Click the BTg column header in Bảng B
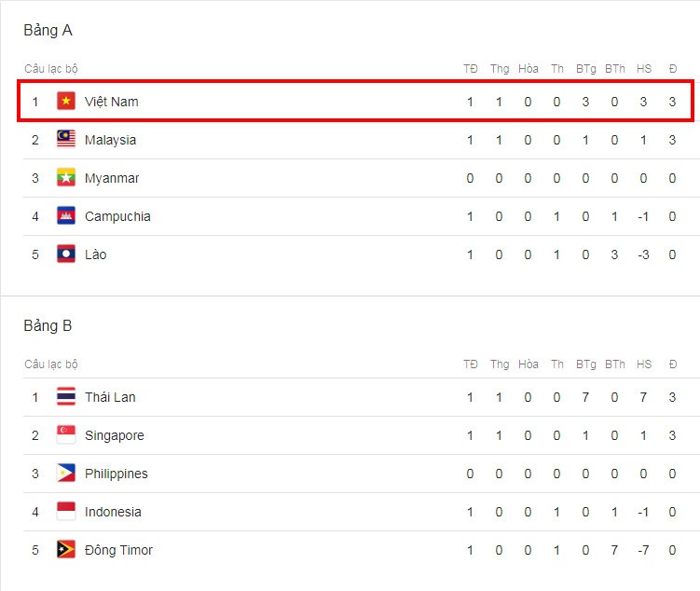 (x=585, y=364)
